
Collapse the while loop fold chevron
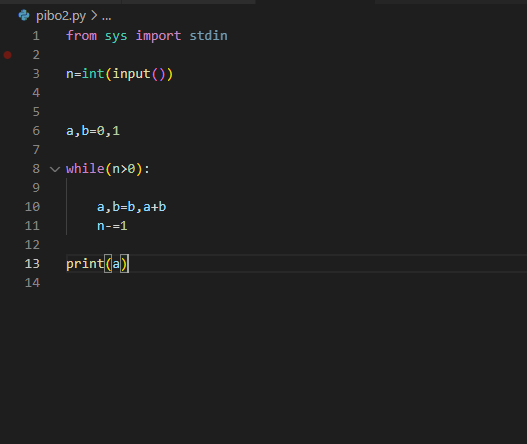click(55, 169)
